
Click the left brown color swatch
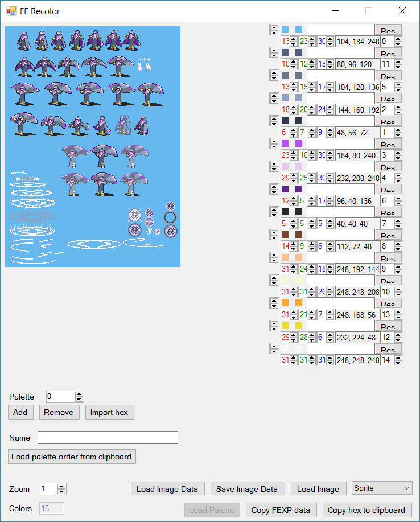click(285, 235)
